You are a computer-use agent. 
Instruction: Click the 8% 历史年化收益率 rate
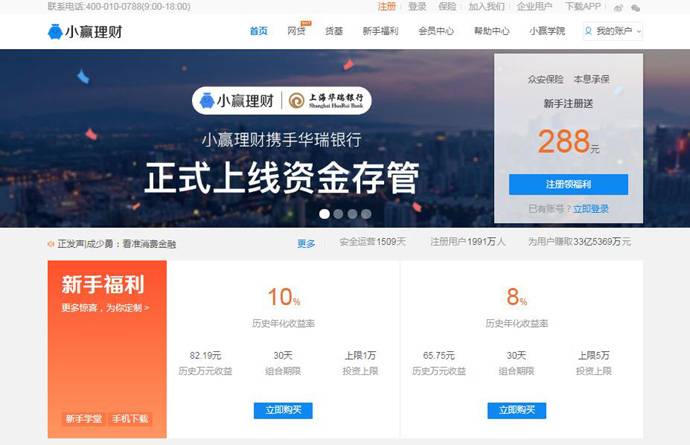click(517, 297)
